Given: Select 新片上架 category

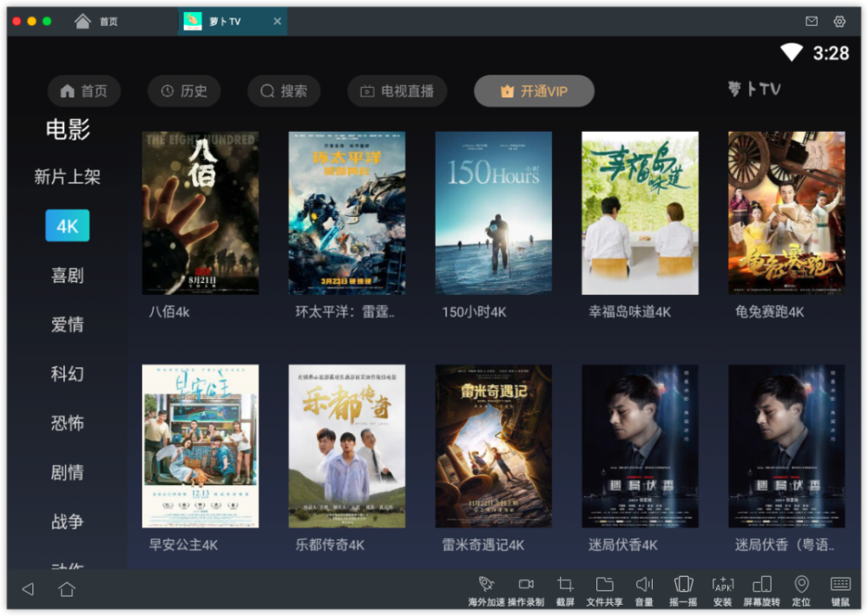Looking at the screenshot, I should pos(67,176).
